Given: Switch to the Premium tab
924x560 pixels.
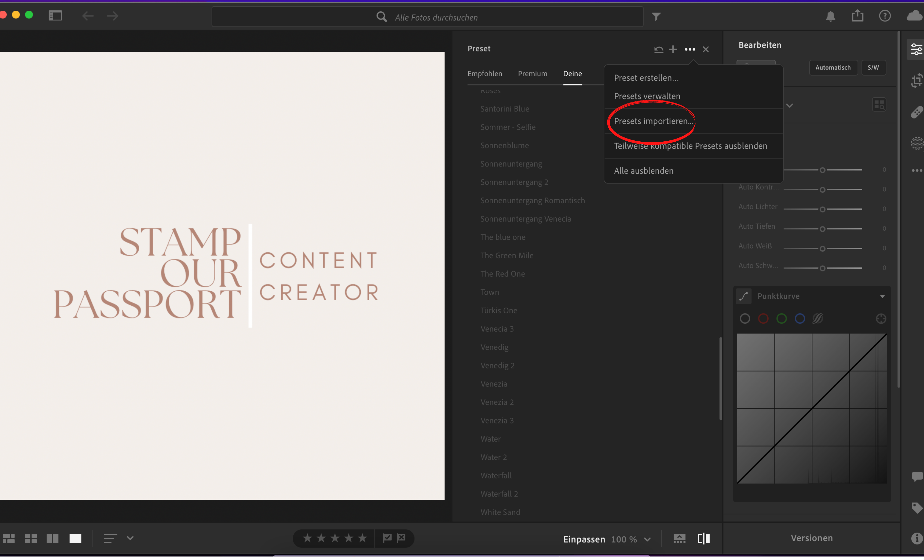Looking at the screenshot, I should tap(532, 73).
